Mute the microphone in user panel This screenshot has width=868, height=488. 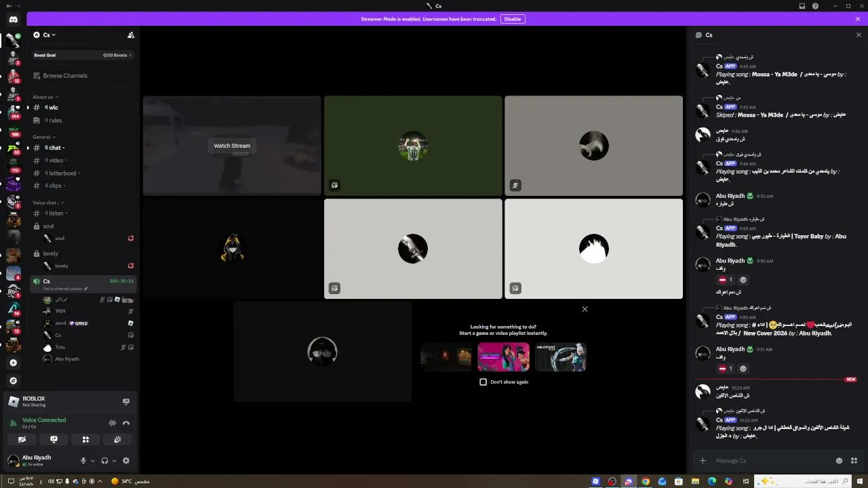click(x=83, y=461)
